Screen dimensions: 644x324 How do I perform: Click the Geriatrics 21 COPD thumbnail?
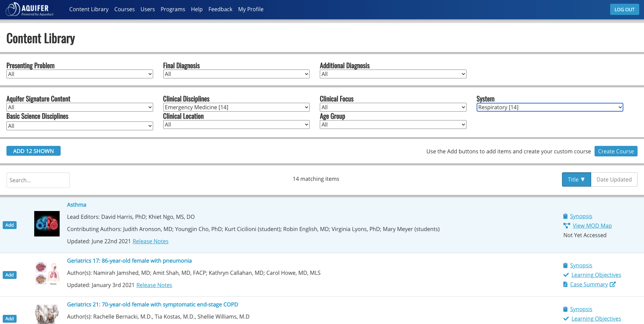[47, 314]
